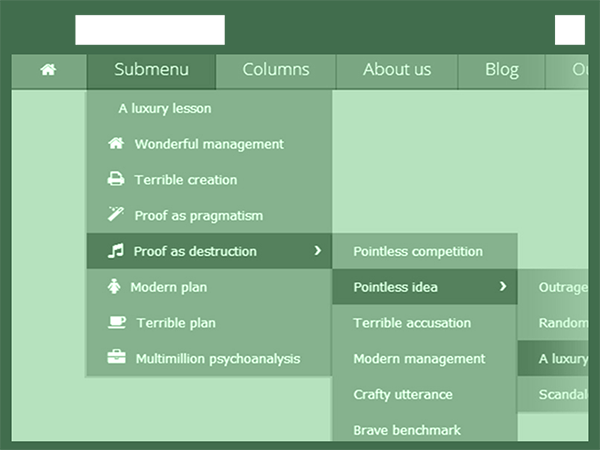Image resolution: width=600 pixels, height=450 pixels.
Task: Open the Columns menu
Action: [x=276, y=70]
